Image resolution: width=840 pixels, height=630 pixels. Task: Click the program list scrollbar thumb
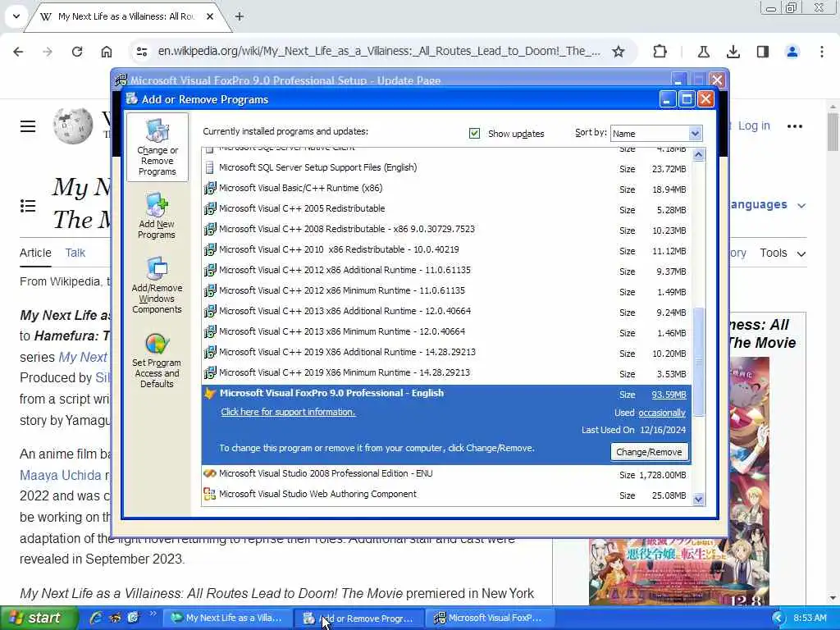click(x=698, y=361)
